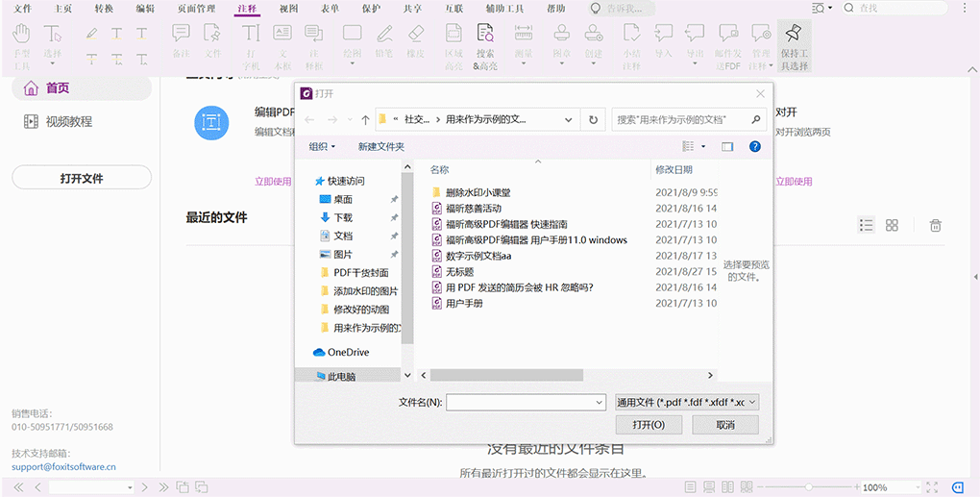Viewport: 980px width, 497px height.
Task: Switch recent files to list view
Action: (867, 225)
